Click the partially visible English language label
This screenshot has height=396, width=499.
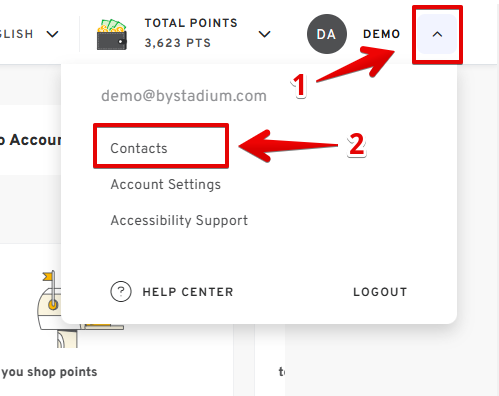click(x=17, y=34)
